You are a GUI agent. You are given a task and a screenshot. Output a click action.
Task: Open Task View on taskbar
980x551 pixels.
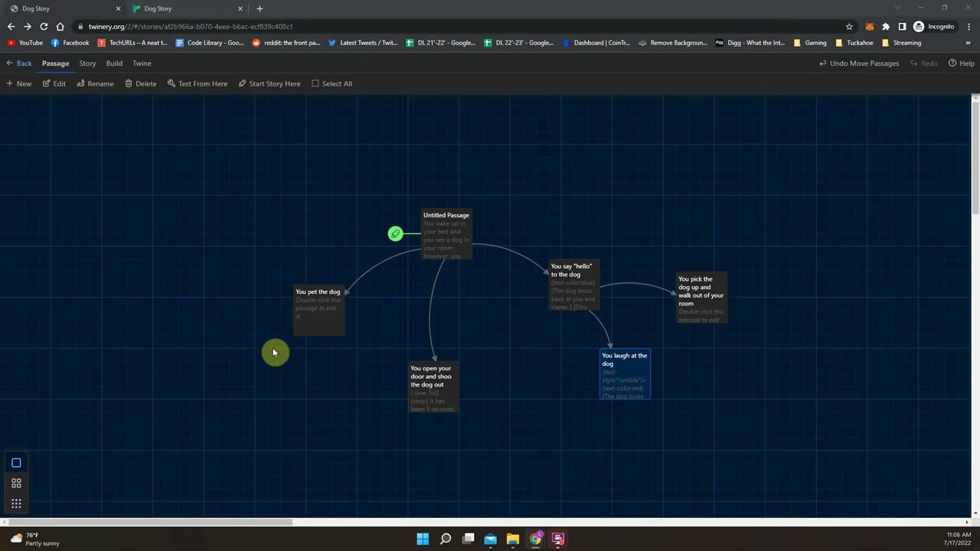point(468,539)
